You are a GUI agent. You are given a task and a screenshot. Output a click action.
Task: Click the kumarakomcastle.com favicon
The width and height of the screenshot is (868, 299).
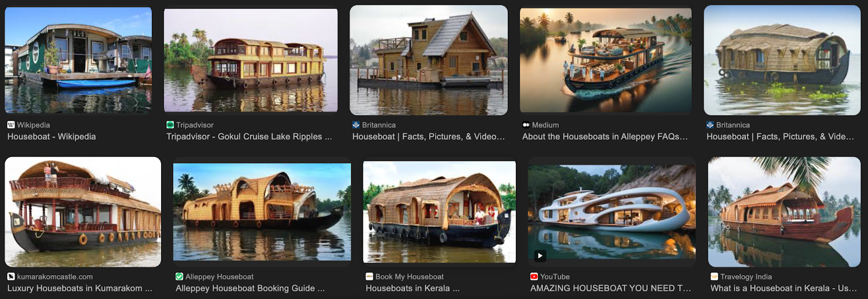pos(11,277)
